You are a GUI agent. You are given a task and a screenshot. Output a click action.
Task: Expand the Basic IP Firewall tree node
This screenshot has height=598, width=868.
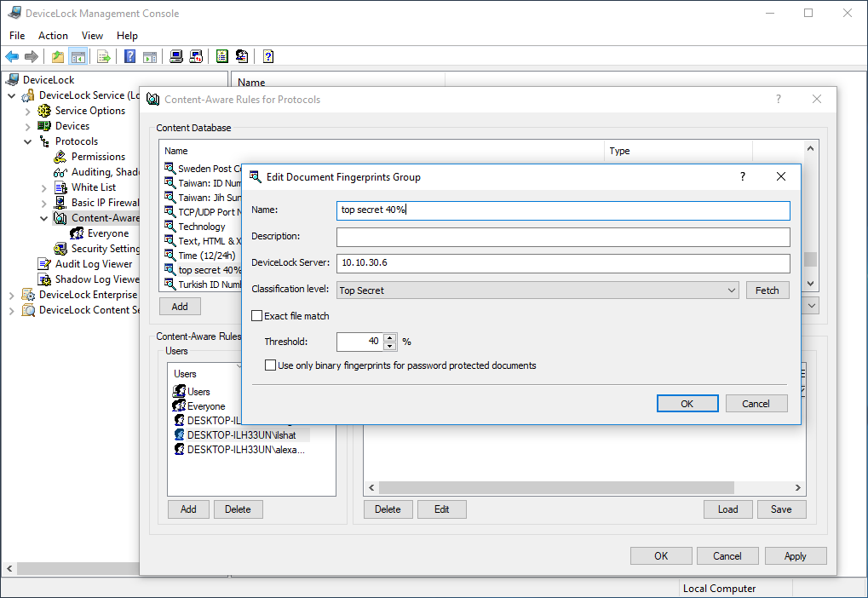tap(43, 204)
